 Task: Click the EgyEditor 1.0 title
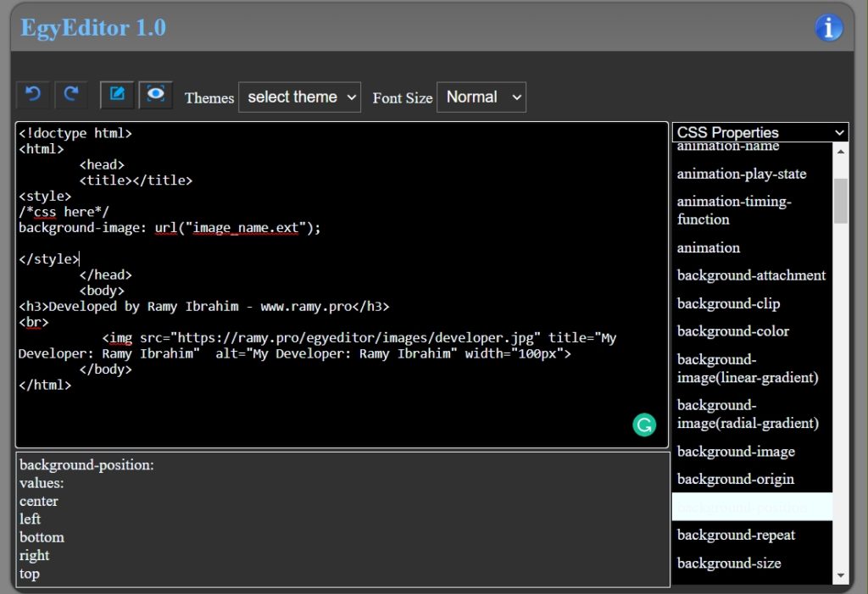point(93,28)
